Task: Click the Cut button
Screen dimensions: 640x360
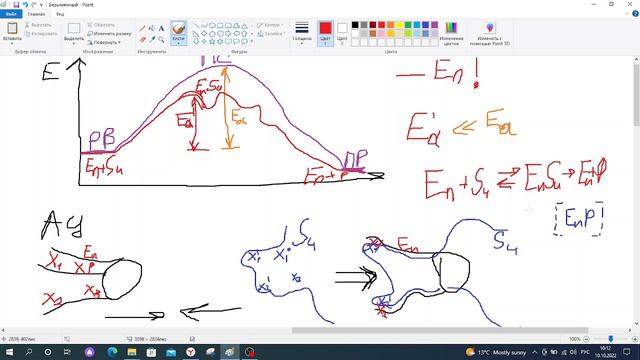Action: 38,25
